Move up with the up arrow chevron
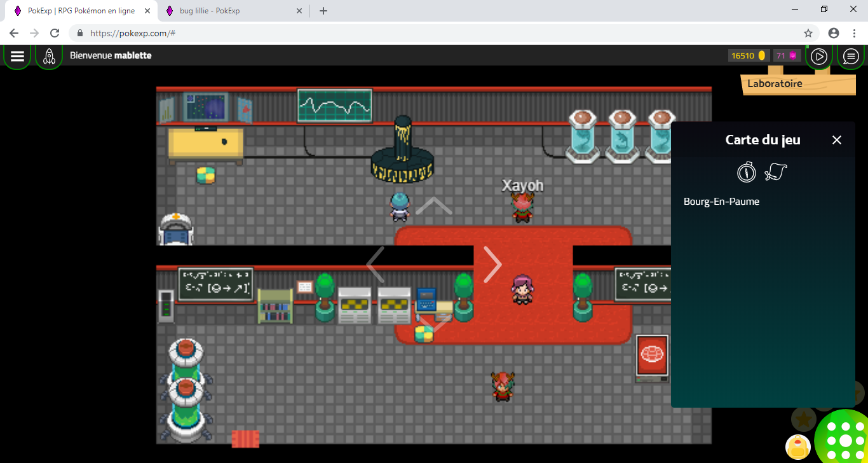868x463 pixels. pos(434,205)
